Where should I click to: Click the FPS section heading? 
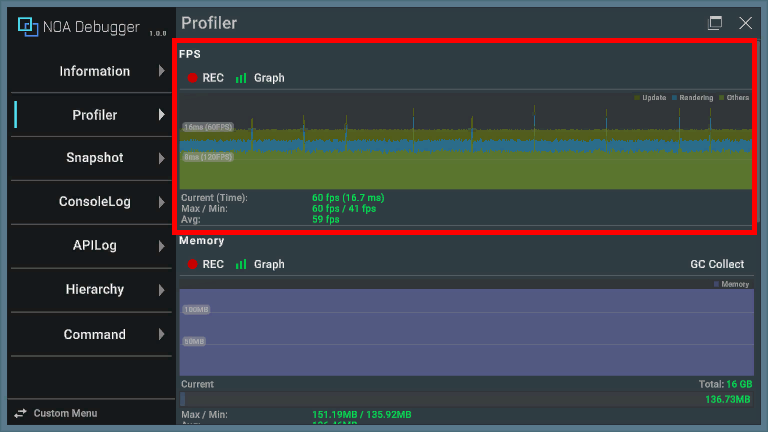point(190,54)
